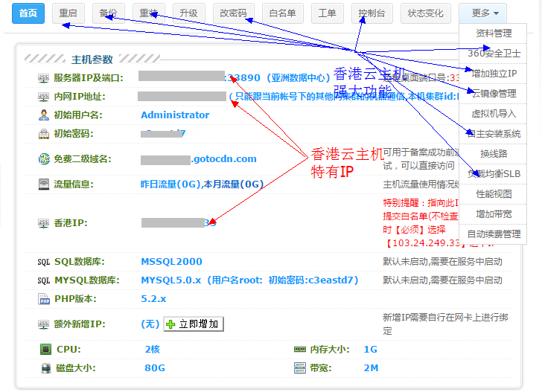
Task: Click the globe icon beside 免费二级域名
Action: tap(44, 159)
